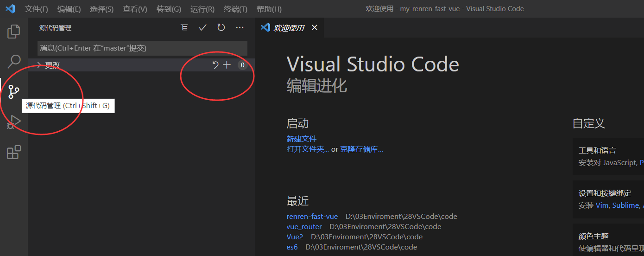Click the 设置和按键绑定 card
The height and width of the screenshot is (256, 644).
coord(608,199)
